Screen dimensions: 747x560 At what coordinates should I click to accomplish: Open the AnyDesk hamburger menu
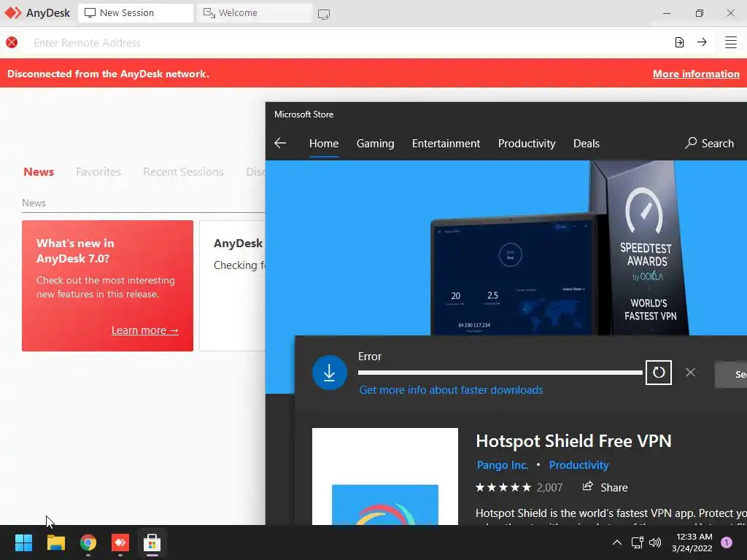731,42
